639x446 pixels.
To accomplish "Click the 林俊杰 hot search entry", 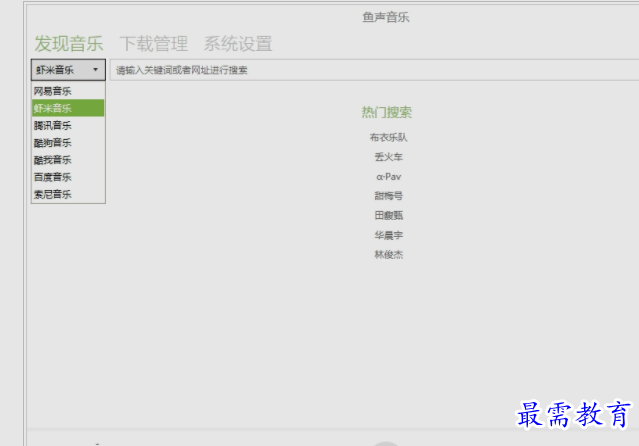I will pyautogui.click(x=388, y=255).
